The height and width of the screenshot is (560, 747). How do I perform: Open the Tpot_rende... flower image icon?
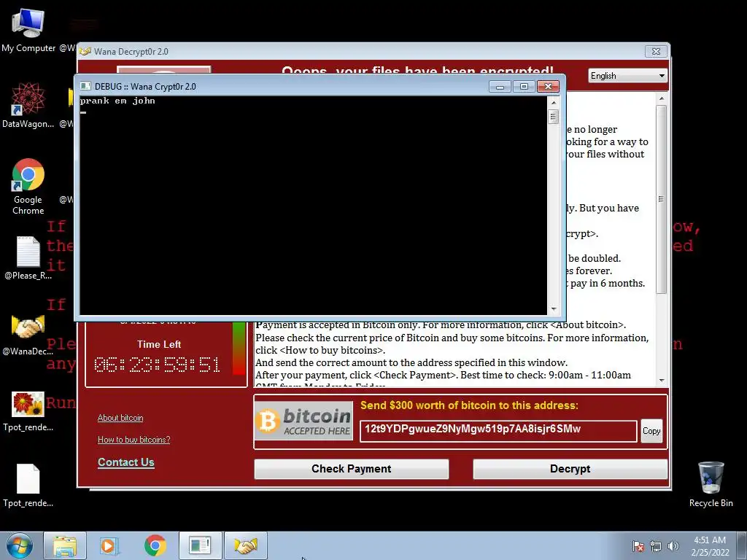pos(28,411)
